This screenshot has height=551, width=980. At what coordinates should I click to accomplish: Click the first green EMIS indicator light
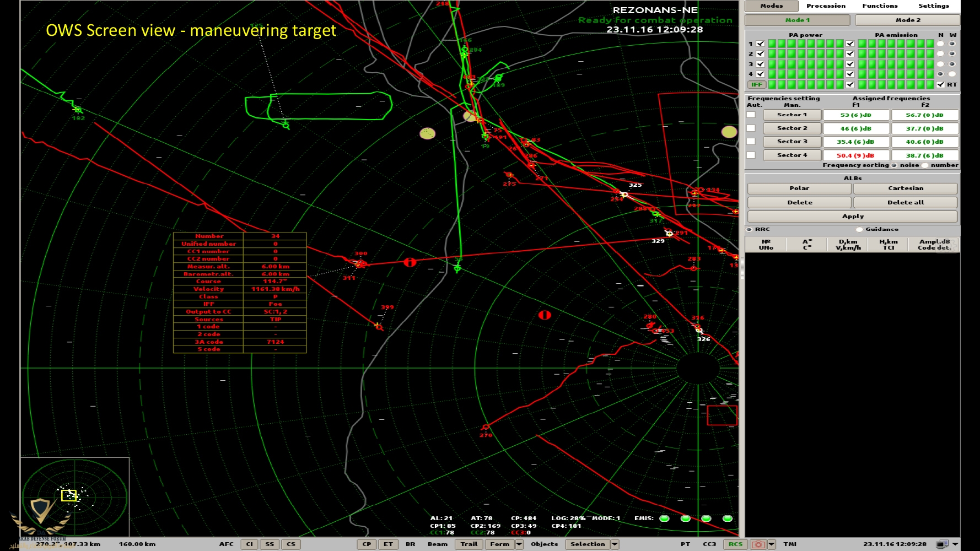tap(664, 518)
